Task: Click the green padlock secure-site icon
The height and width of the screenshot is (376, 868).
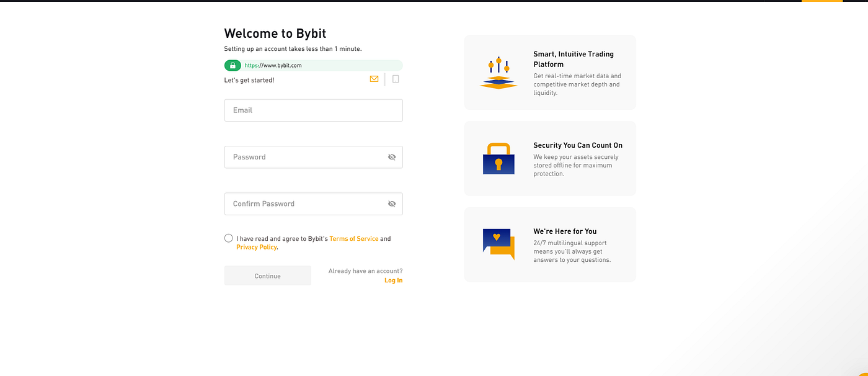Action: 232,65
